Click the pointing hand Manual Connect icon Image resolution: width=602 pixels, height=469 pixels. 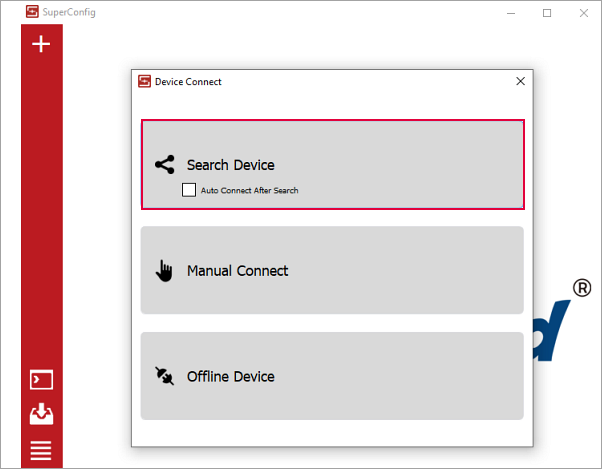(x=165, y=271)
